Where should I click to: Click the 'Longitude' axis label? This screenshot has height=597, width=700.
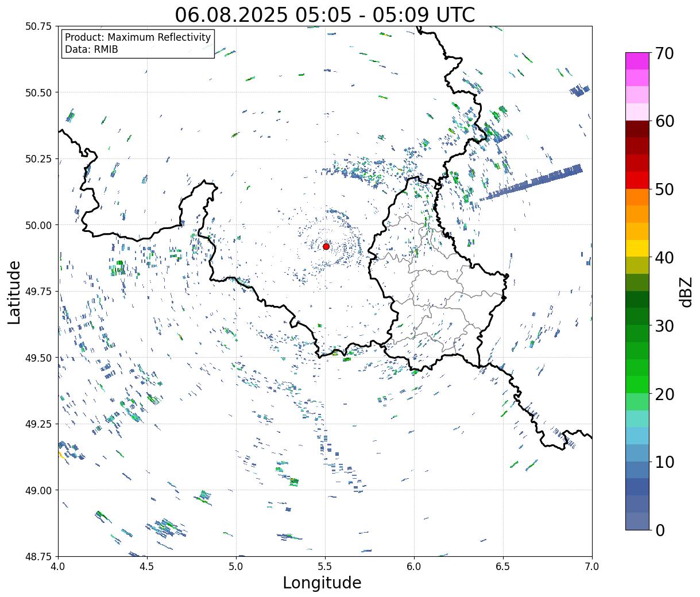322,583
